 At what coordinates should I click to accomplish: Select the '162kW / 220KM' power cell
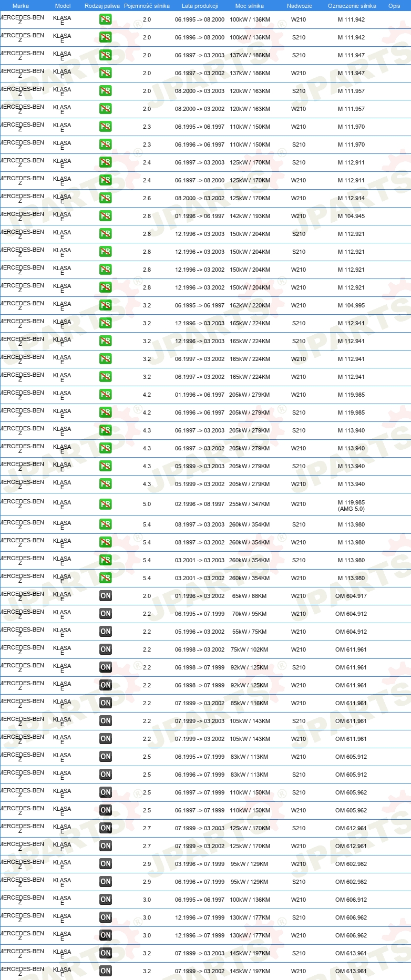250,305
